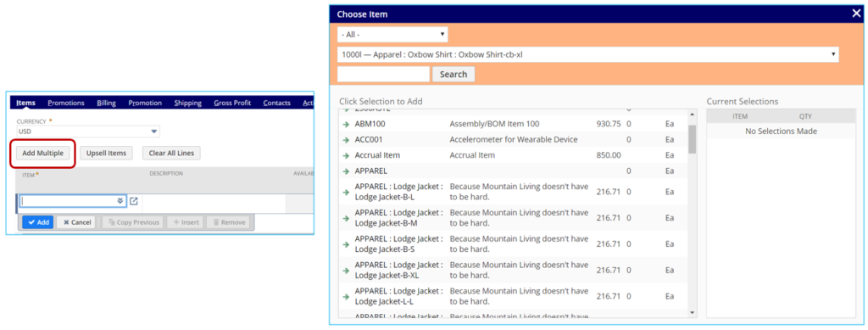Close the Choose Item dialog
868x330 pixels.
click(x=856, y=14)
